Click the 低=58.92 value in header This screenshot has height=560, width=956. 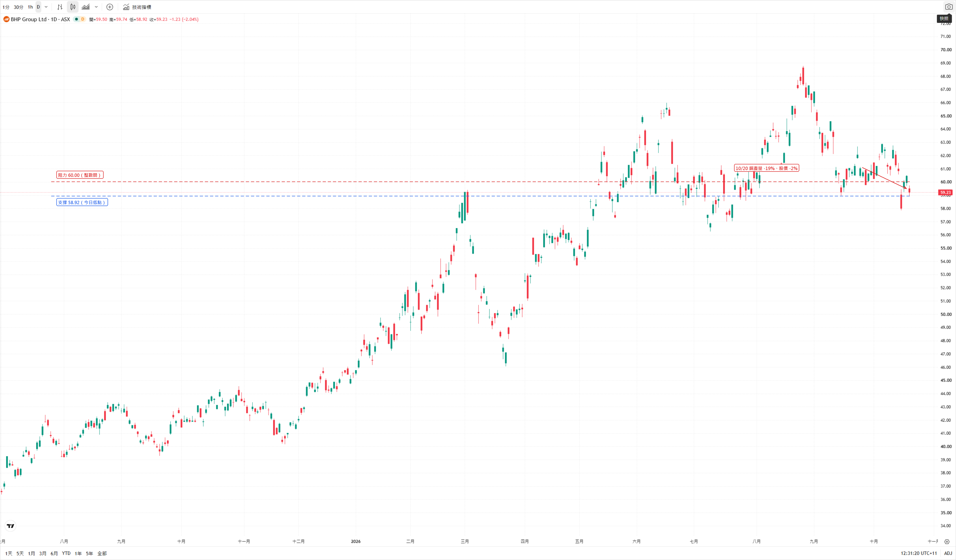(x=138, y=19)
